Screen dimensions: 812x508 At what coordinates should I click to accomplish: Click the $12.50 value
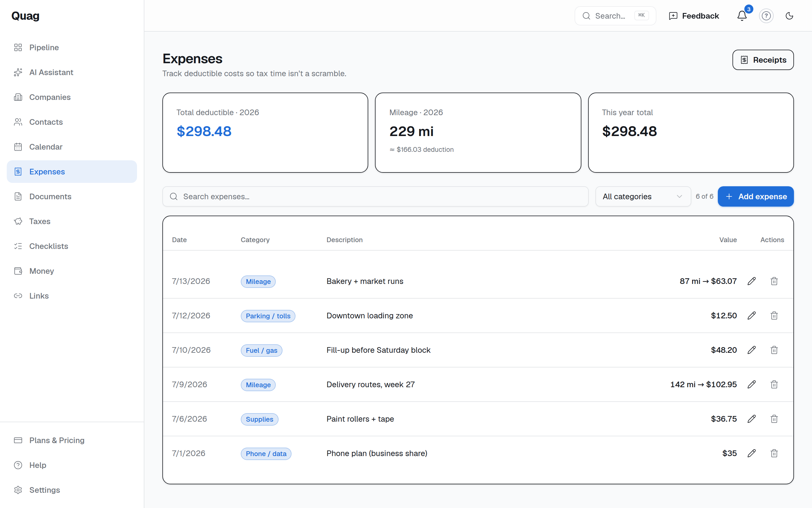click(x=724, y=316)
